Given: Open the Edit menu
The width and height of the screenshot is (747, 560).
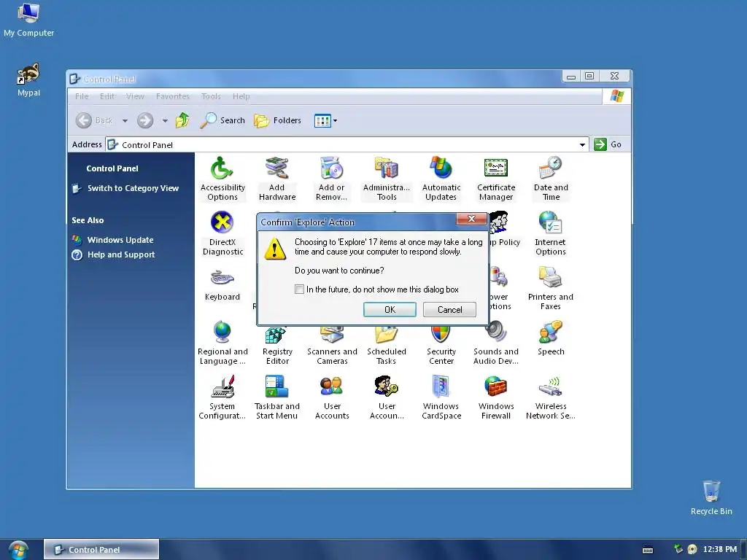Looking at the screenshot, I should tap(107, 96).
